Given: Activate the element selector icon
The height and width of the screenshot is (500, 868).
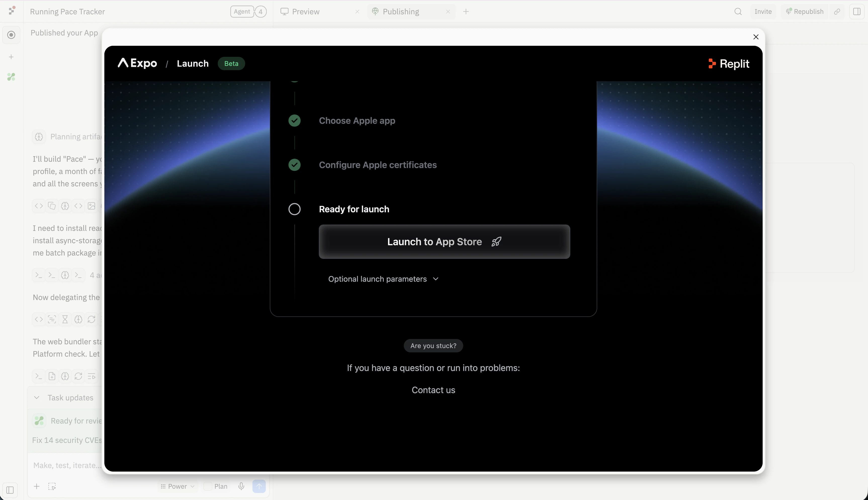Looking at the screenshot, I should point(52,487).
